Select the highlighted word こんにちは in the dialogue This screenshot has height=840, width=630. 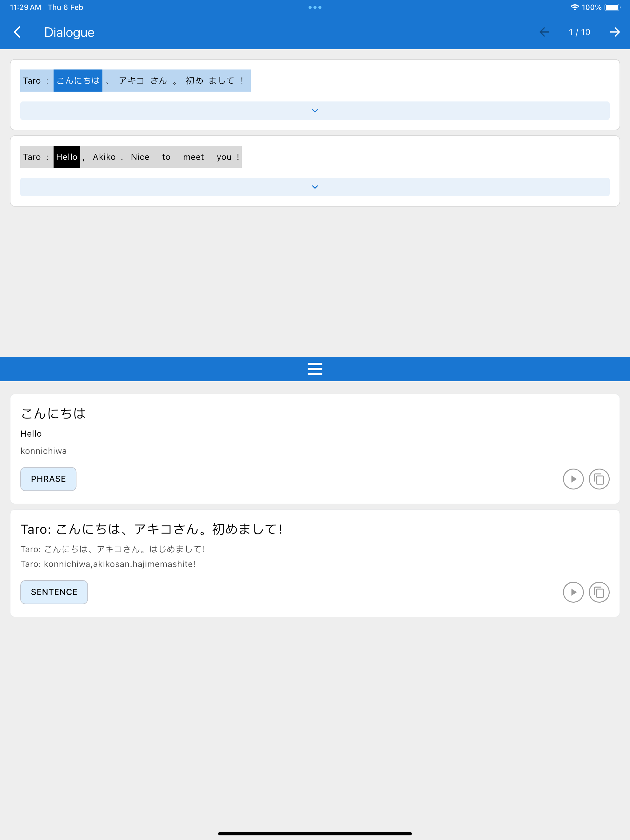pyautogui.click(x=78, y=81)
